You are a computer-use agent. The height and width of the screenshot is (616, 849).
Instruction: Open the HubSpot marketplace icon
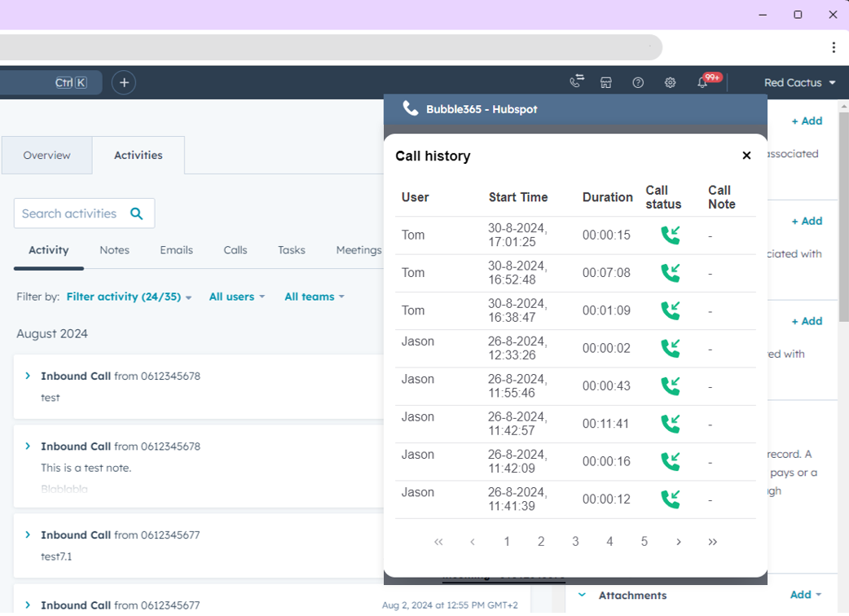tap(606, 82)
